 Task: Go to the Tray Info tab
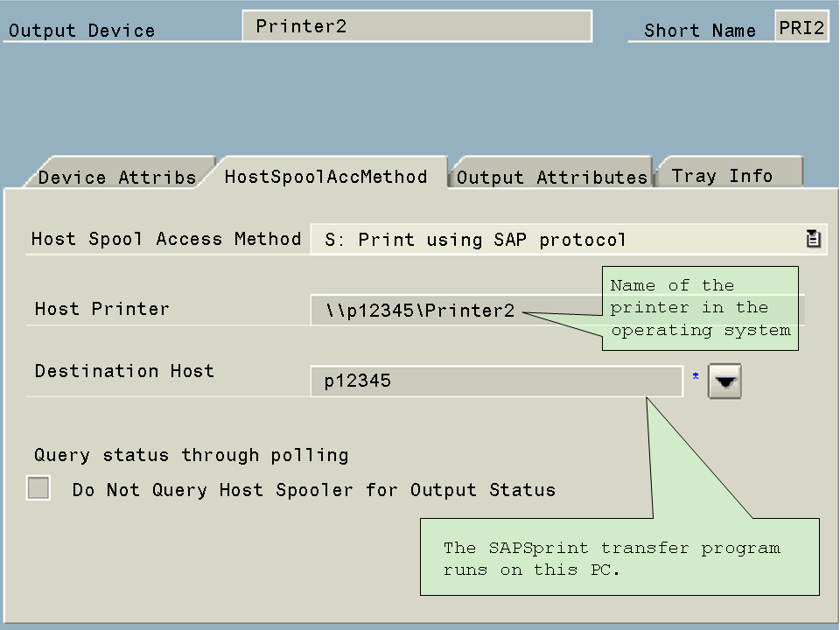(722, 175)
